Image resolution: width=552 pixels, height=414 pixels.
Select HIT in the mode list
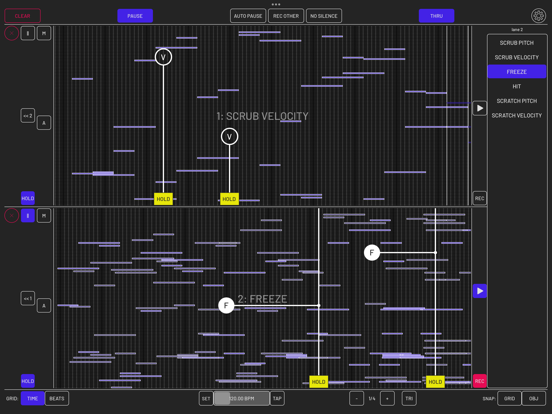(517, 86)
